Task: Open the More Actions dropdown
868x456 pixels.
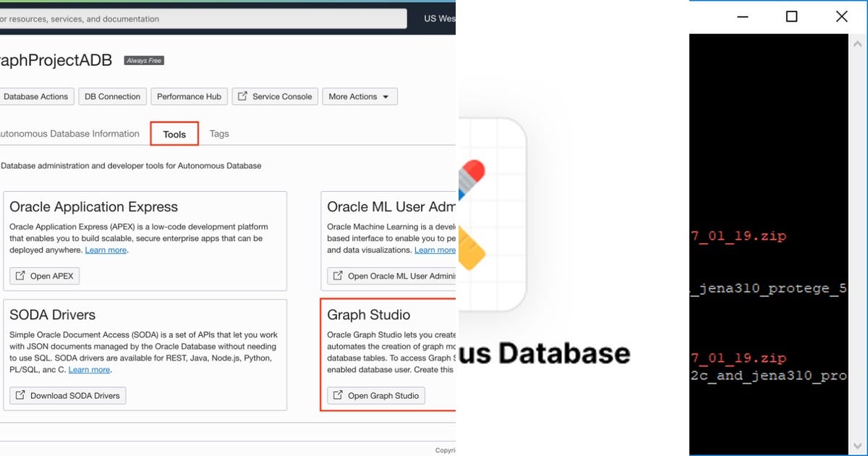Action: click(x=359, y=96)
